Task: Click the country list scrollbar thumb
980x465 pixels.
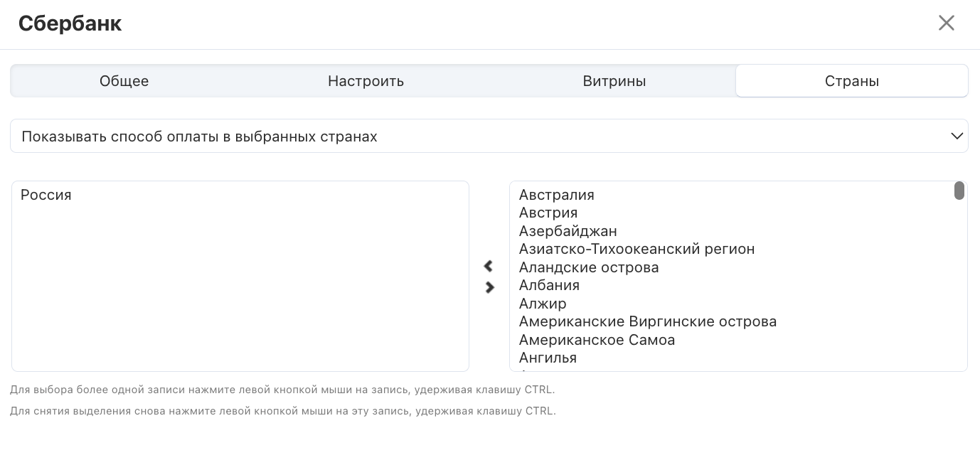Action: click(959, 191)
